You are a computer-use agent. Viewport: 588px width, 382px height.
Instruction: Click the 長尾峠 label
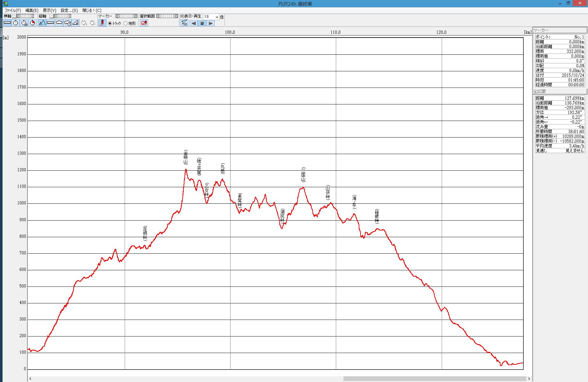240,201
